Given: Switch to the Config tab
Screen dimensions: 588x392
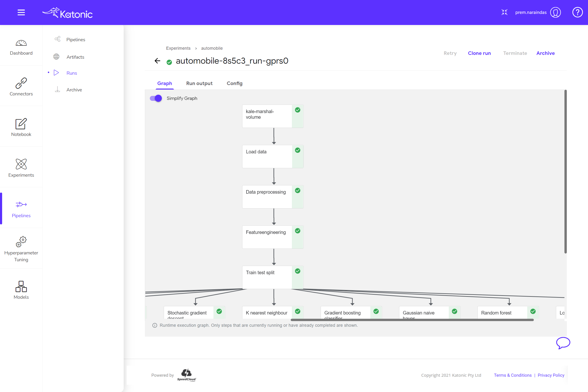Looking at the screenshot, I should point(234,83).
